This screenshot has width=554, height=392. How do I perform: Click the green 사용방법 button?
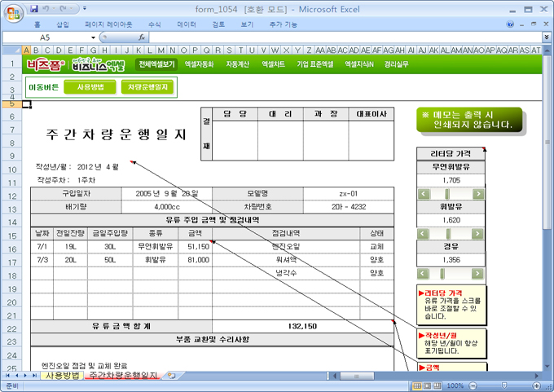(90, 87)
